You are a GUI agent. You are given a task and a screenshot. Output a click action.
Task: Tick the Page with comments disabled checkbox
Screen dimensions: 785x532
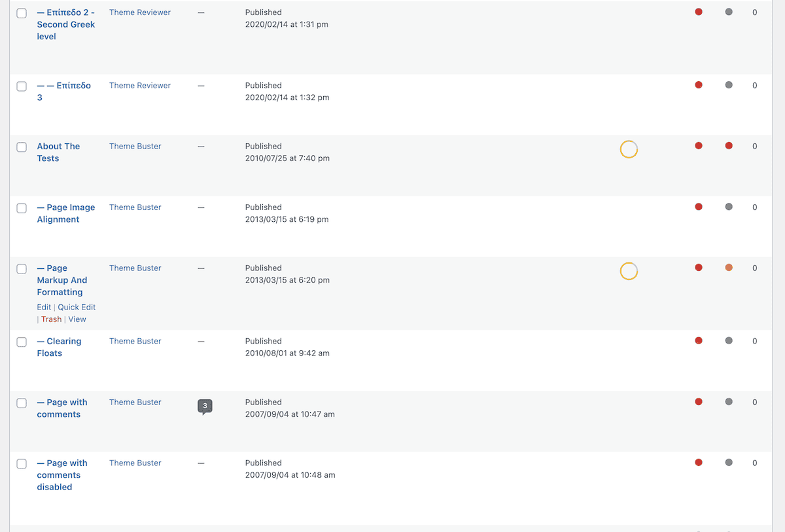click(x=22, y=464)
